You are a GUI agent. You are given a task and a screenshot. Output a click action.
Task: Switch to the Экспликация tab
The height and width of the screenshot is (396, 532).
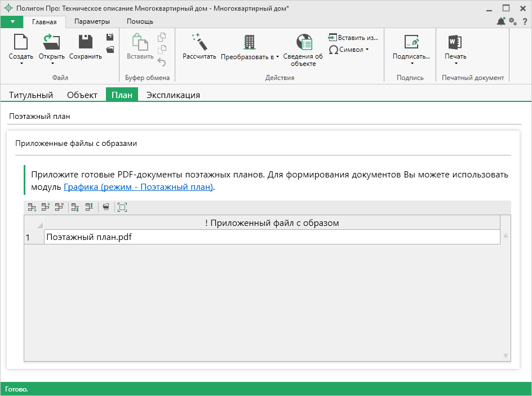click(173, 95)
